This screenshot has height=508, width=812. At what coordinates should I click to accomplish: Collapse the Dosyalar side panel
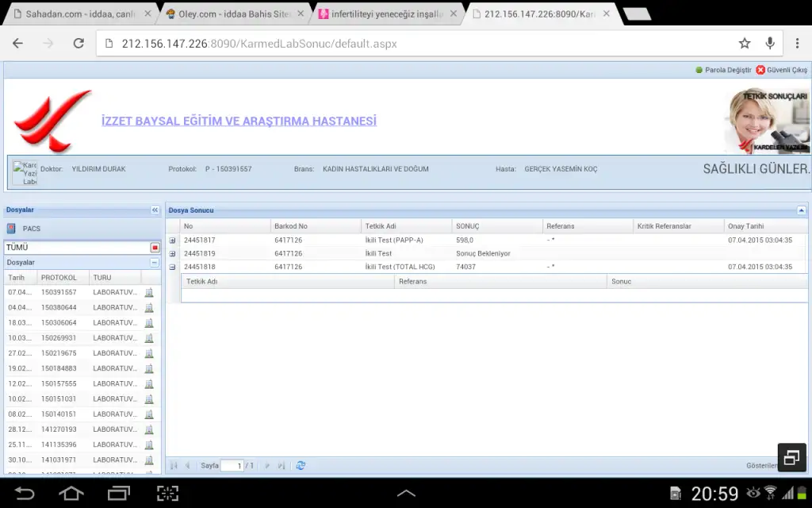click(x=155, y=210)
